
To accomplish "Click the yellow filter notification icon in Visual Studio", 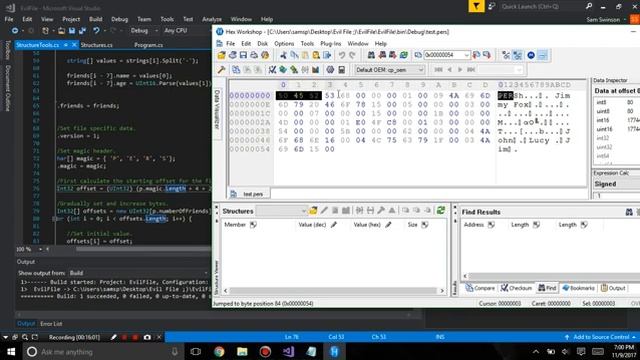I will coord(476,7).
